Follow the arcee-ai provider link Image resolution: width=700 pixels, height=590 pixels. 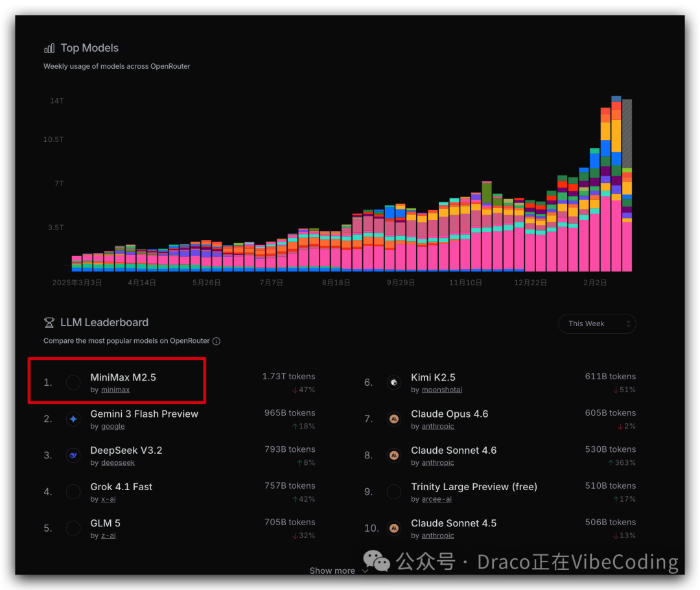tap(437, 499)
